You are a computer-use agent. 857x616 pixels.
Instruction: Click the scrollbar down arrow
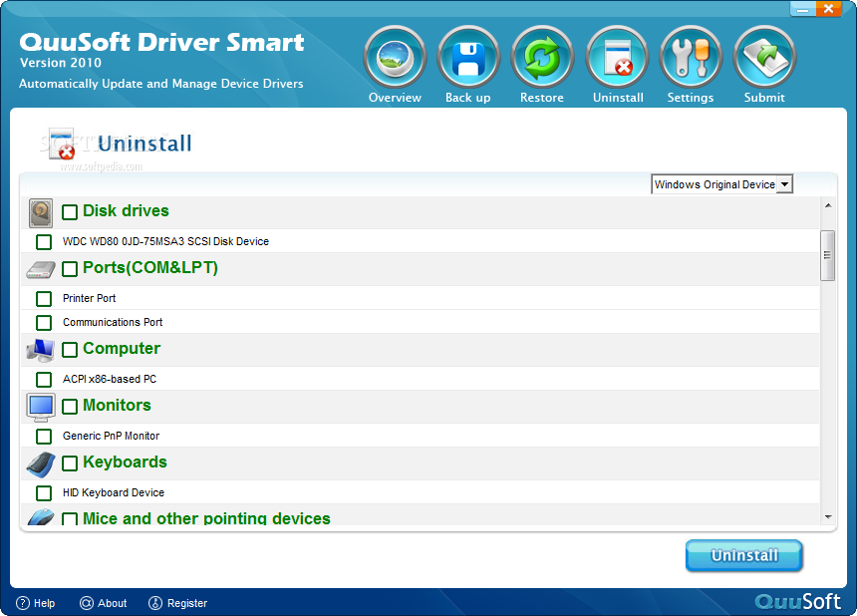[828, 516]
